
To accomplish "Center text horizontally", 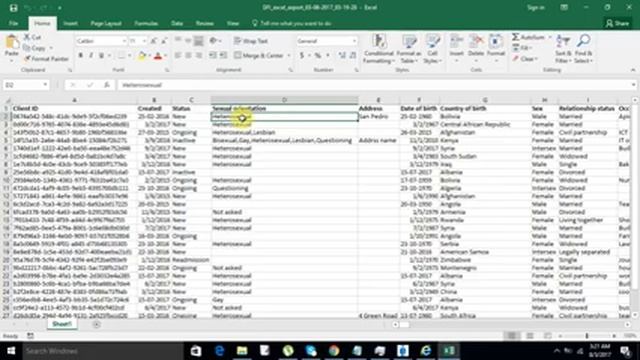I will 188,56.
